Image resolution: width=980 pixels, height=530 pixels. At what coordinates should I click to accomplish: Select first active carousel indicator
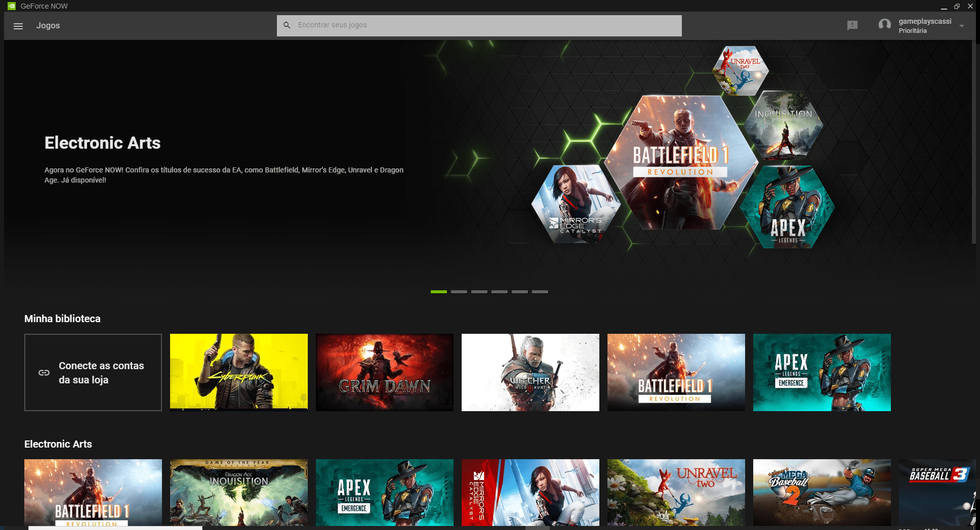point(439,292)
